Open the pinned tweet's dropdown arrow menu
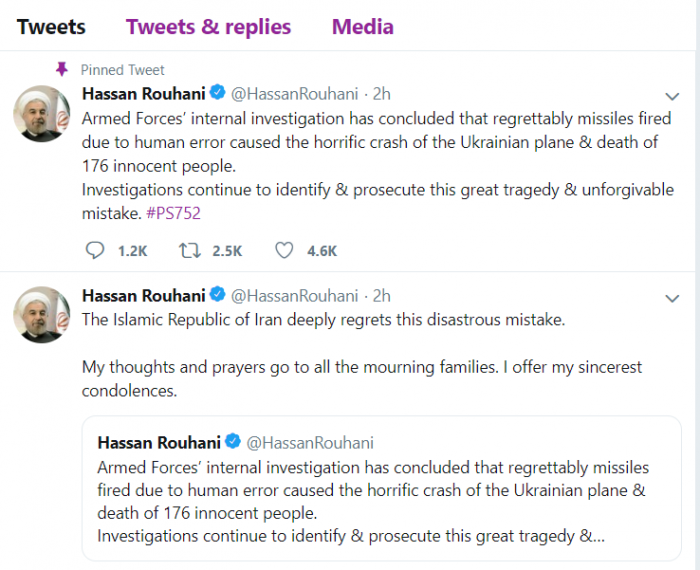Image resolution: width=700 pixels, height=570 pixels. [672, 97]
